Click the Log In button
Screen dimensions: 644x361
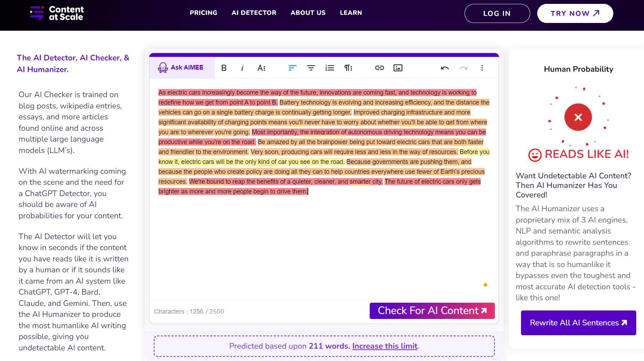(x=497, y=13)
